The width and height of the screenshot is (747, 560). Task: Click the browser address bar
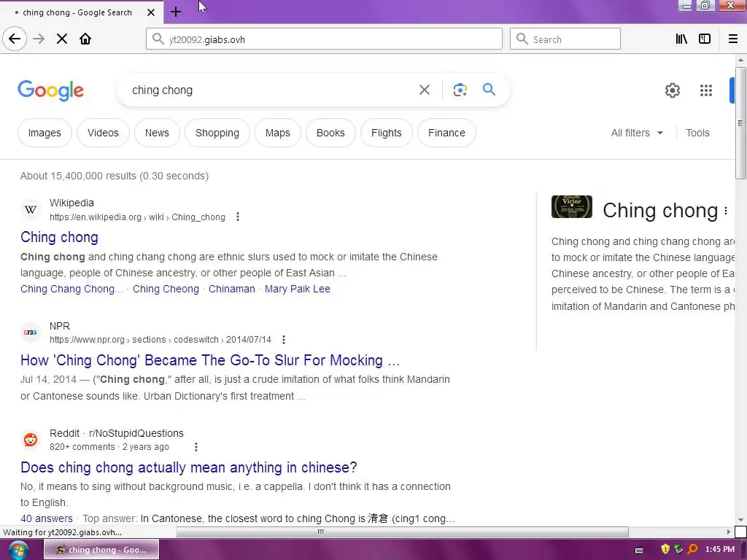[324, 39]
